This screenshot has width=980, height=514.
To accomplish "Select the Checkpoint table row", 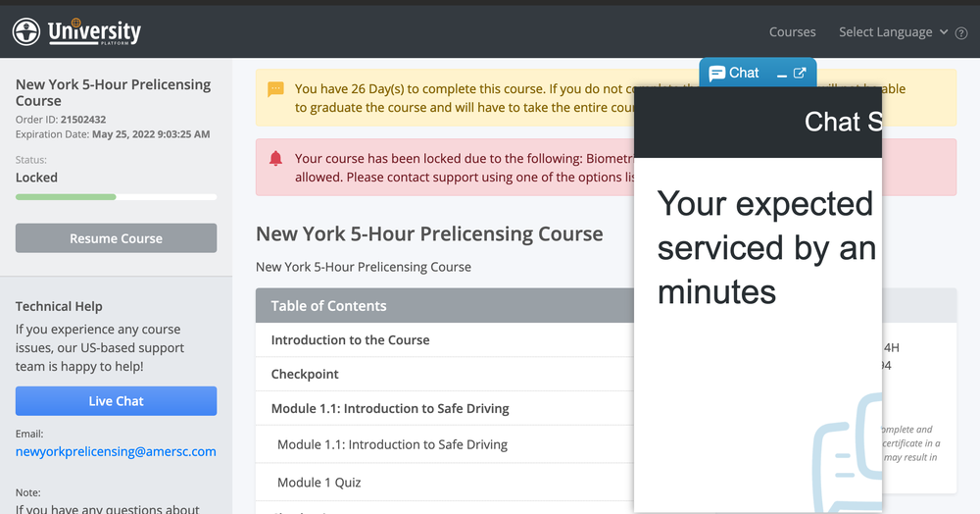I will [x=444, y=374].
